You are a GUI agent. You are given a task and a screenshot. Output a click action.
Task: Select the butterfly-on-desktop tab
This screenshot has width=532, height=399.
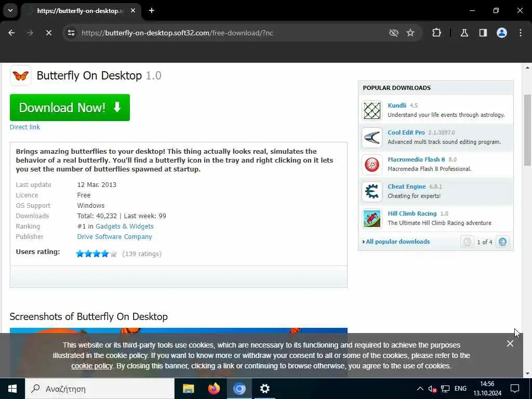click(81, 11)
